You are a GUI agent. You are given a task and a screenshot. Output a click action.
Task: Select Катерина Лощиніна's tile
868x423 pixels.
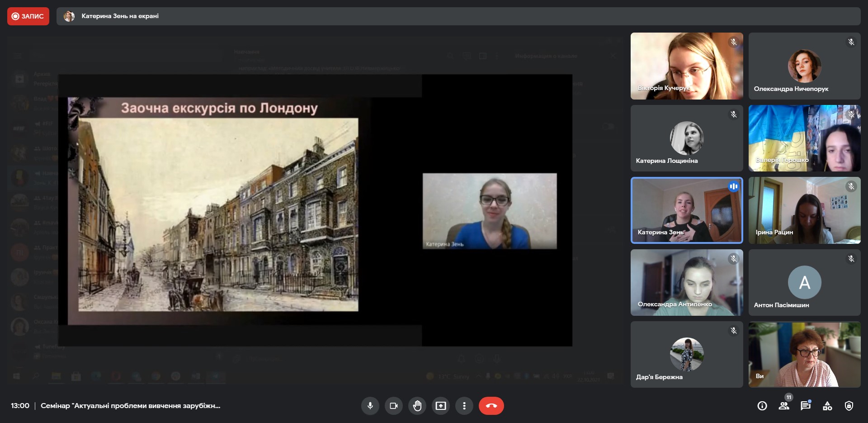tap(687, 138)
